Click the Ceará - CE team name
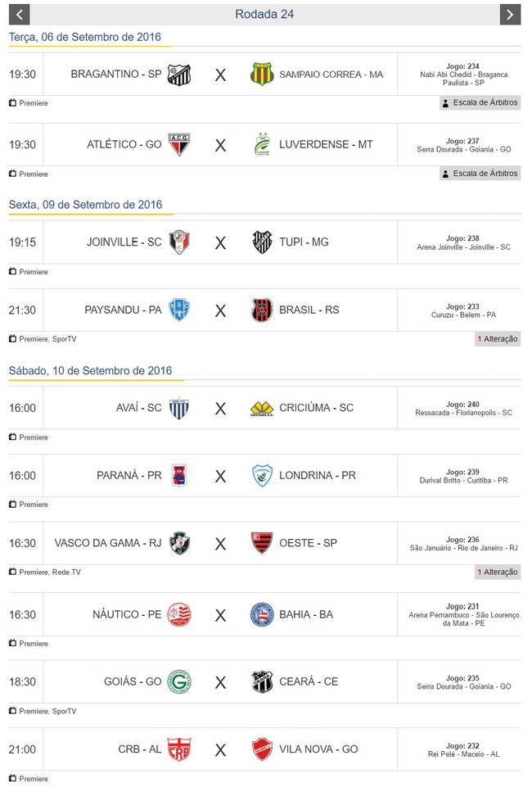This screenshot has height=792, width=532. (309, 681)
